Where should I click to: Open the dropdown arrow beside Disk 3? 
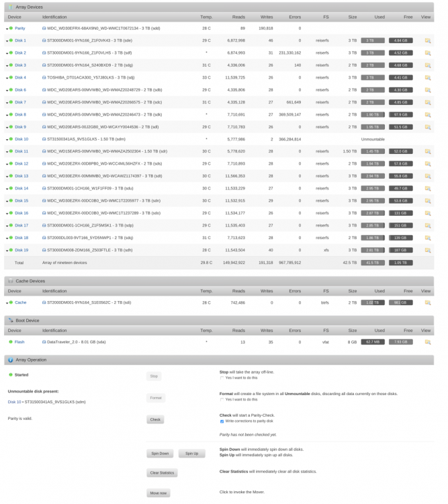click(x=7, y=66)
